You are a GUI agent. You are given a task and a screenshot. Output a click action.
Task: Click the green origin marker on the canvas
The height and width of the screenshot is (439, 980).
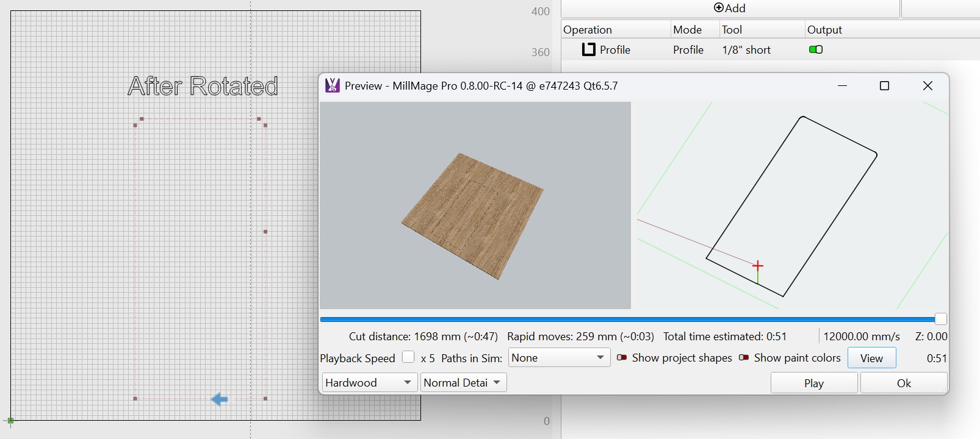tap(10, 421)
